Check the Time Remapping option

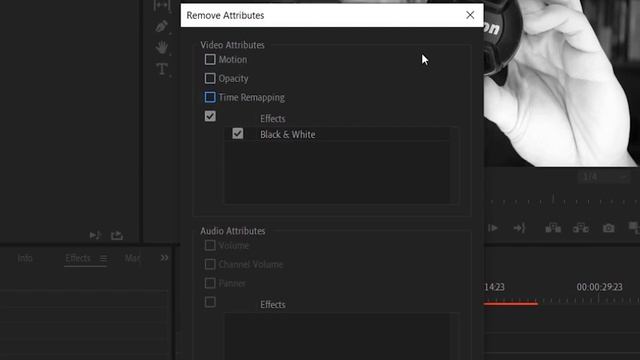pyautogui.click(x=210, y=97)
